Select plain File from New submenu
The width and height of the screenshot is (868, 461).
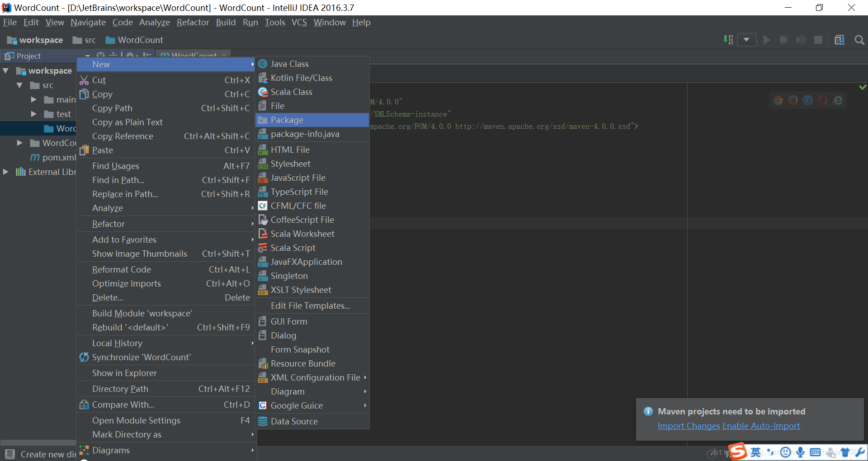[312, 106]
